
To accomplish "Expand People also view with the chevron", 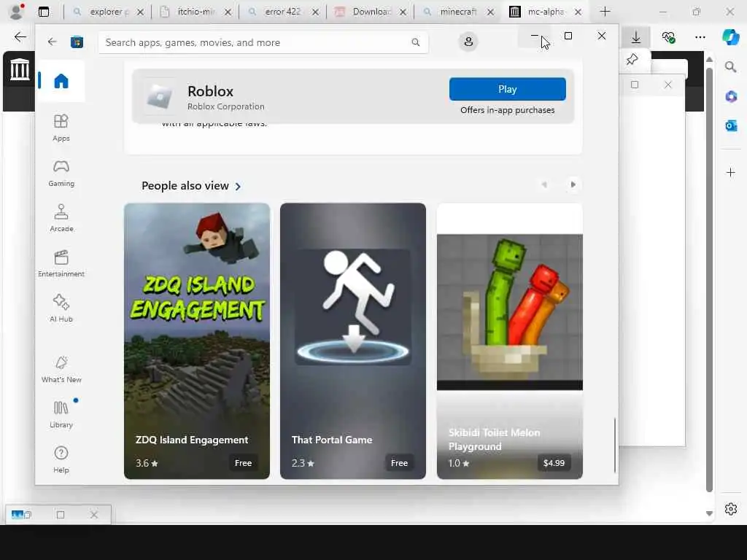I will coord(238,186).
